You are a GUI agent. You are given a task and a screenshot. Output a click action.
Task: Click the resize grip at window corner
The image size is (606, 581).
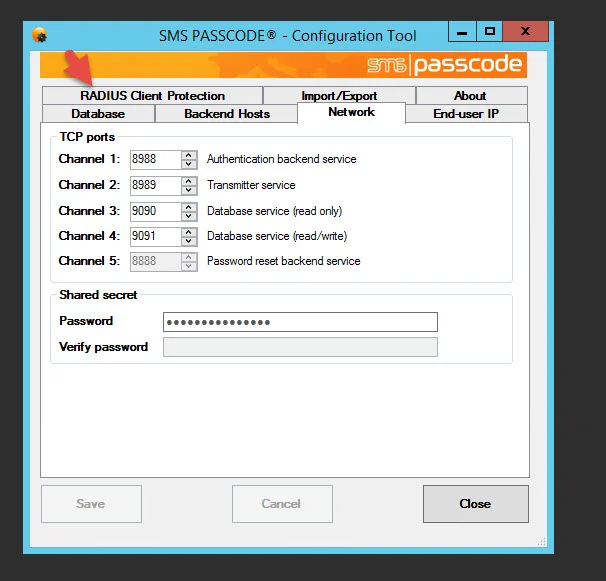coord(541,541)
